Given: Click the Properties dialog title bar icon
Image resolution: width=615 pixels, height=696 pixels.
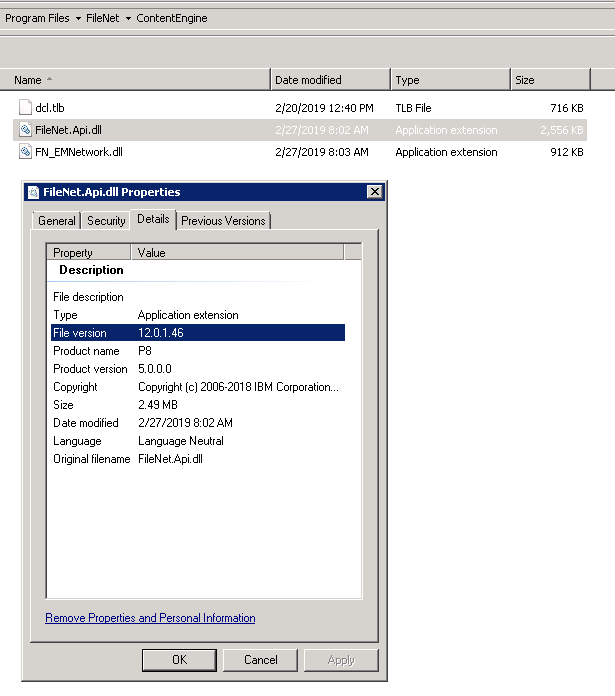Looking at the screenshot, I should (x=33, y=192).
